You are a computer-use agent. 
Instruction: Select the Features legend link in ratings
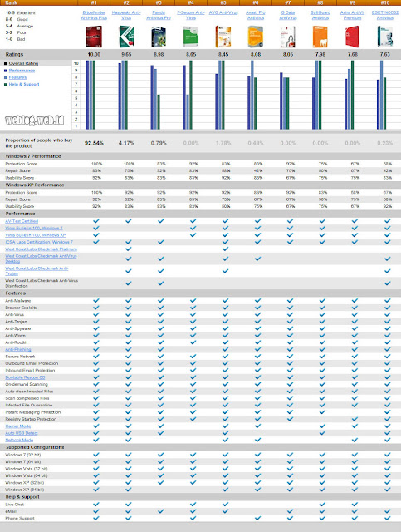point(17,77)
